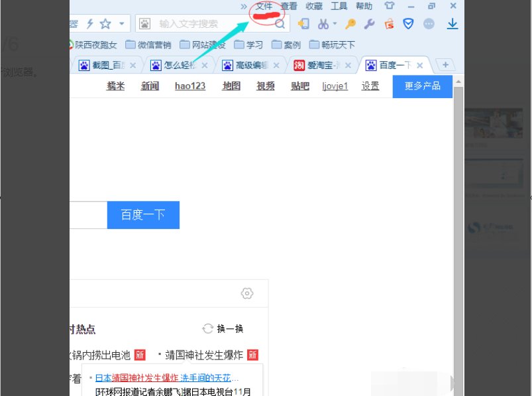Viewport: 532px width, 396px height.
Task: Click the lightning quick-launch icon
Action: tap(90, 23)
